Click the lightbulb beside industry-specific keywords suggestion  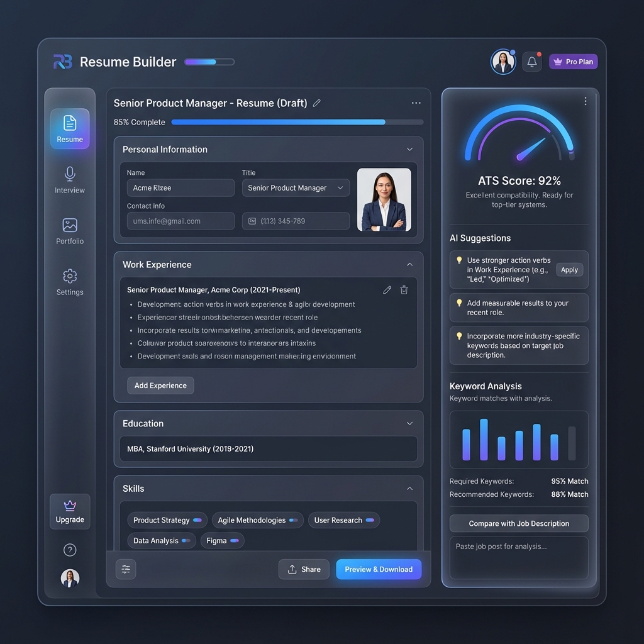(459, 336)
